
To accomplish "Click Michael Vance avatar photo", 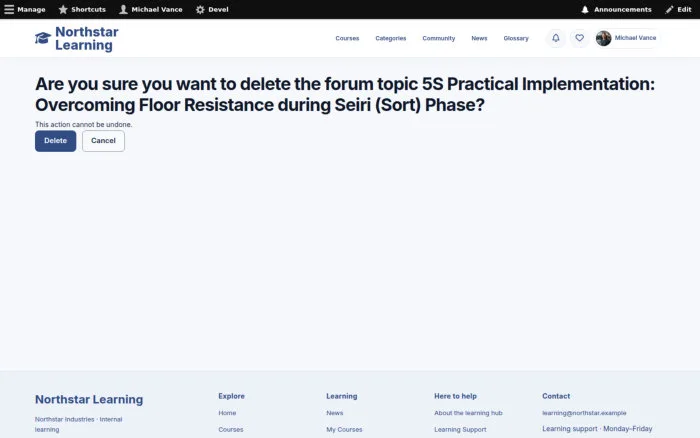I will [x=603, y=38].
